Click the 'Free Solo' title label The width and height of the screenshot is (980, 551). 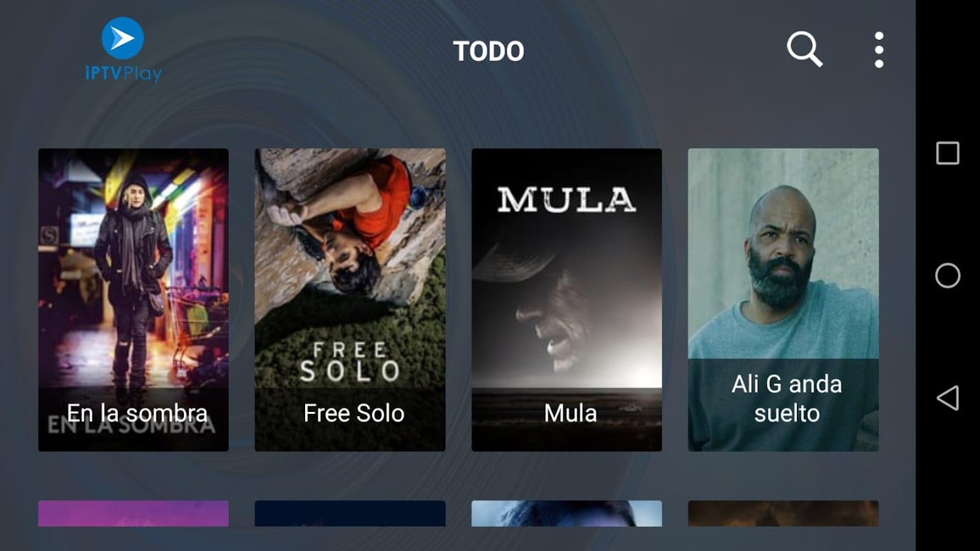point(354,413)
